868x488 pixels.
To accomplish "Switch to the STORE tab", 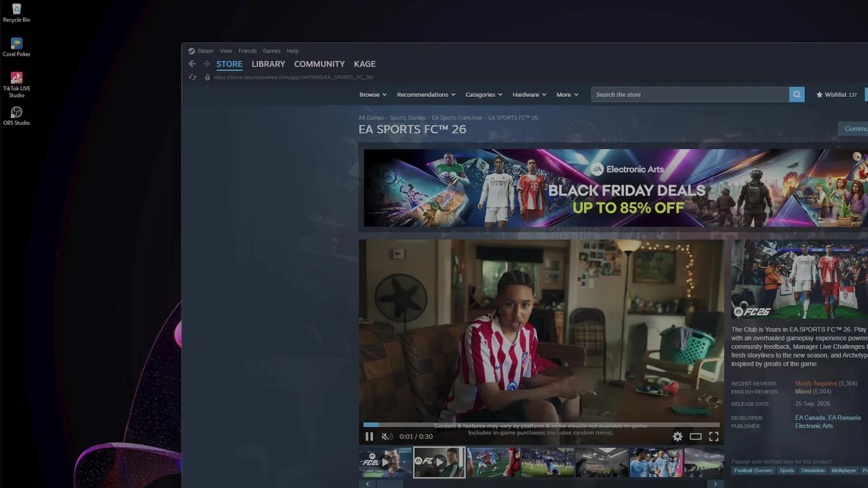I will (x=229, y=64).
